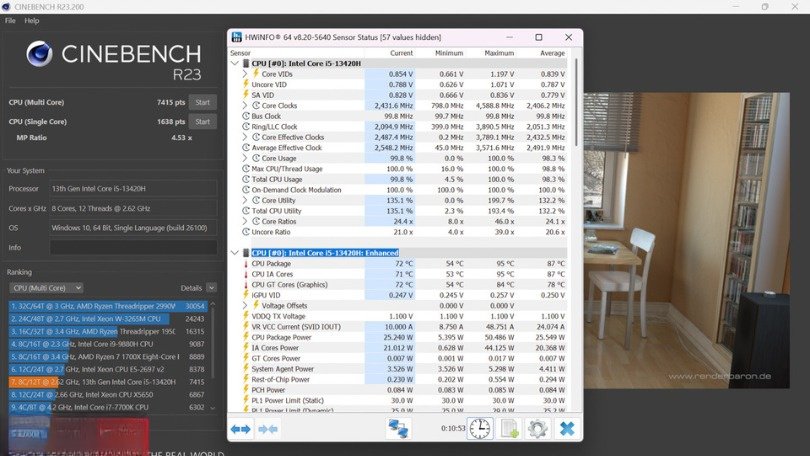The height and width of the screenshot is (456, 810).
Task: Select the Intel Xeon W-3265M ranking row
Action: click(x=108, y=319)
